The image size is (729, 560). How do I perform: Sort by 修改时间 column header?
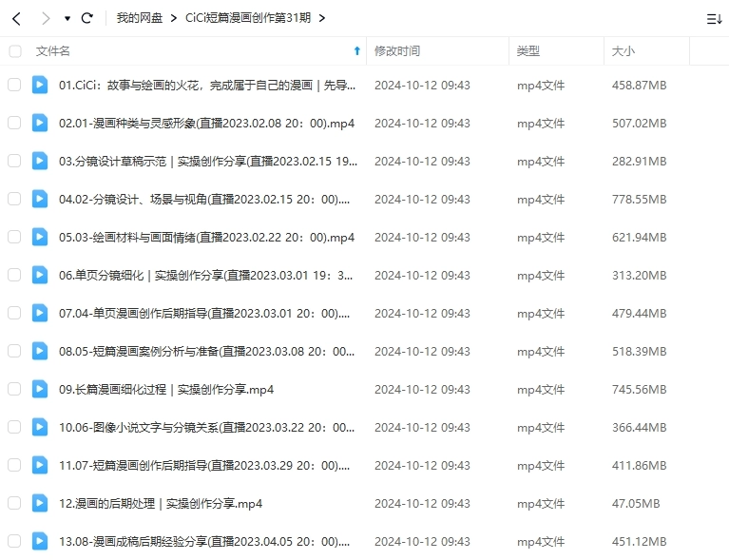pos(397,51)
